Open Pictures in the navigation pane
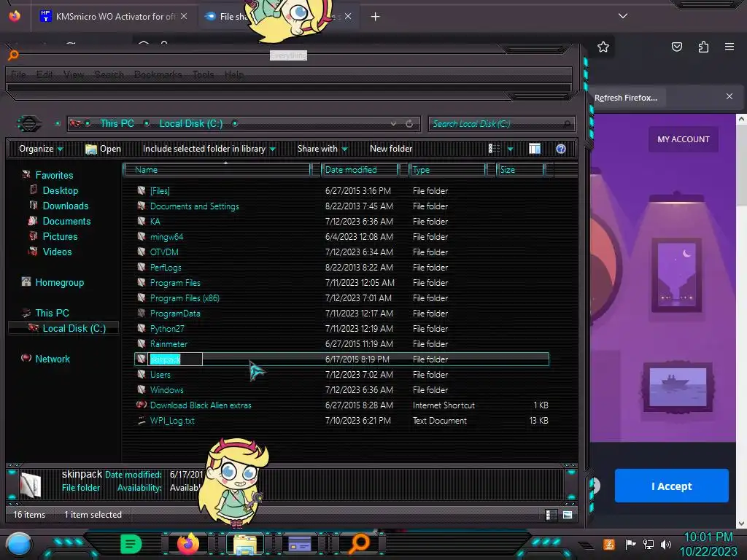Viewport: 747px width, 560px height. pyautogui.click(x=60, y=236)
